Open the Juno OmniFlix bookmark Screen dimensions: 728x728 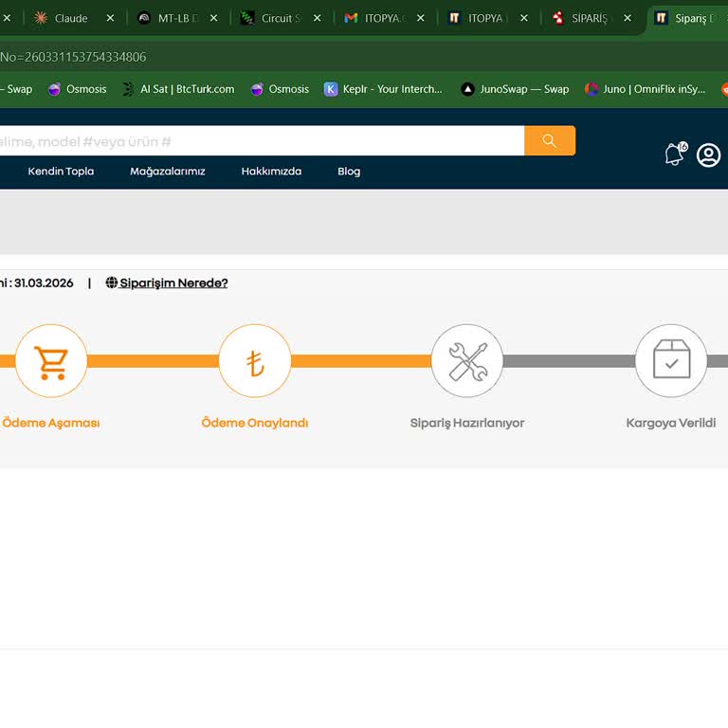click(x=646, y=89)
